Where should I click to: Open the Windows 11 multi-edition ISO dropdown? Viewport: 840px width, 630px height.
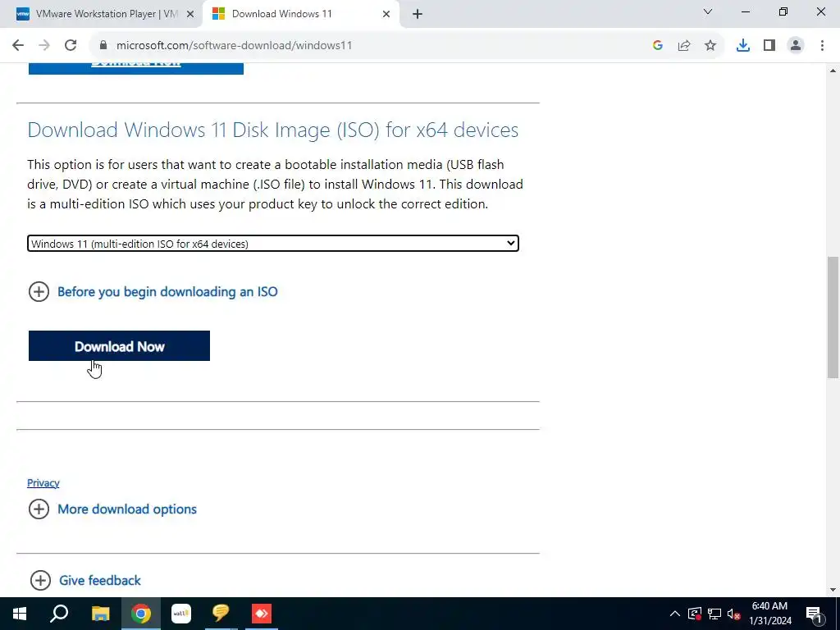coord(273,243)
